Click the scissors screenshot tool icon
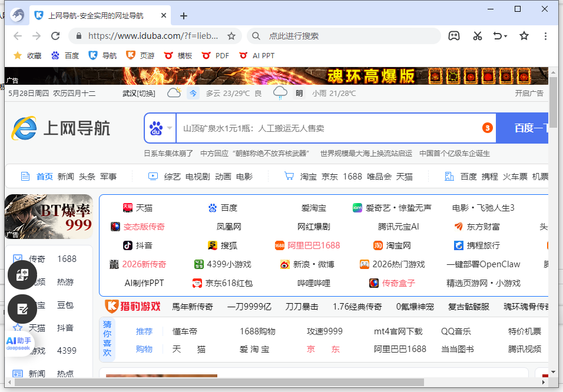This screenshot has width=563, height=392. pyautogui.click(x=477, y=36)
